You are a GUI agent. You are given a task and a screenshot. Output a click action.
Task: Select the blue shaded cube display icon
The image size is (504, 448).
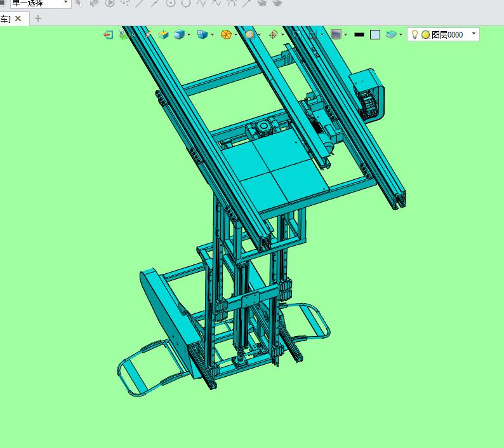coord(180,34)
